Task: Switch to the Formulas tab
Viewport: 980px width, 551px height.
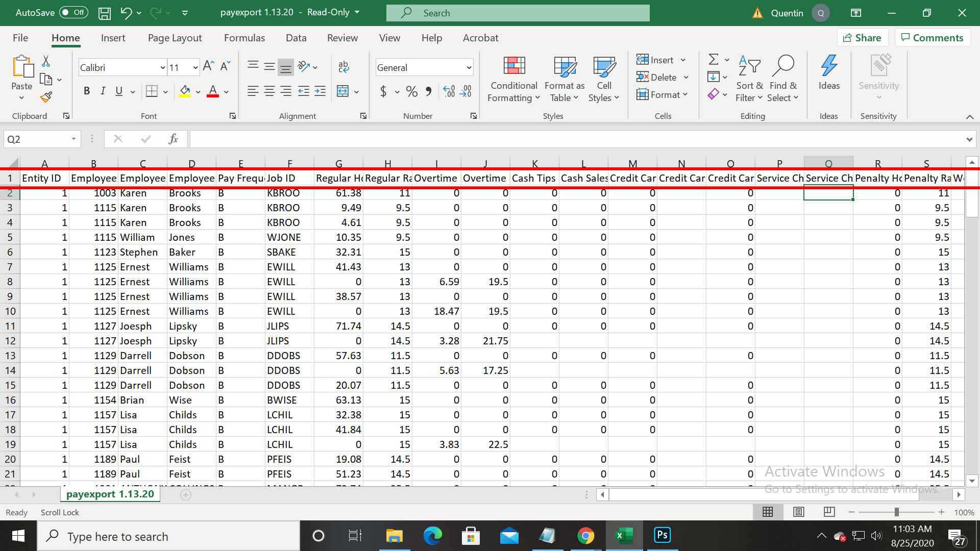Action: point(244,38)
